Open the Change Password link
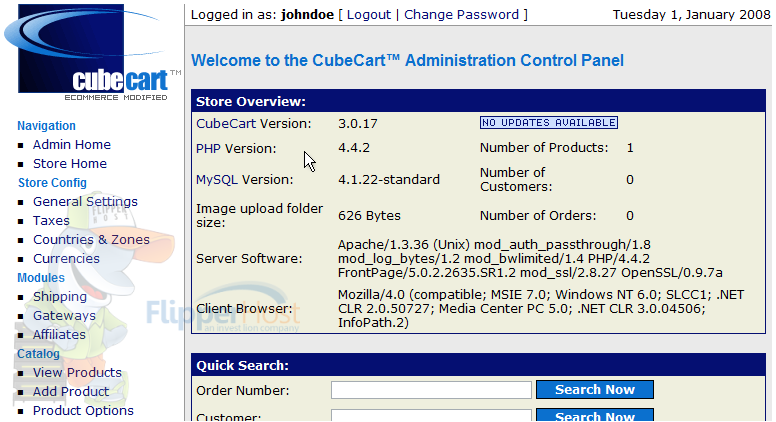776x422 pixels. click(x=461, y=15)
